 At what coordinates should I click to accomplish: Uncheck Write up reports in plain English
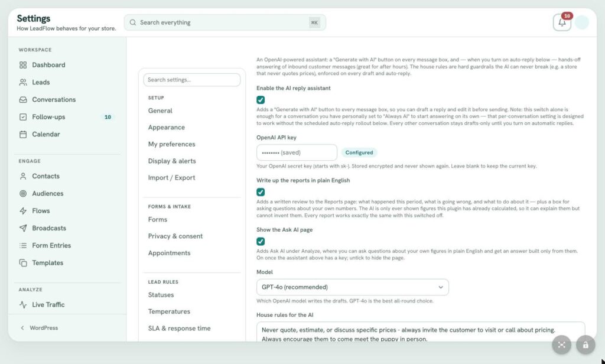(261, 192)
